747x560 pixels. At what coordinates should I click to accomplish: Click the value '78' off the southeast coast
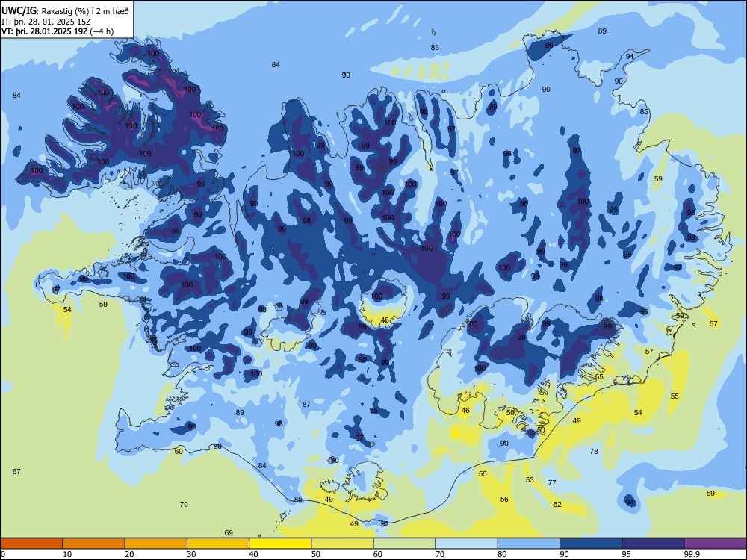pyautogui.click(x=594, y=452)
